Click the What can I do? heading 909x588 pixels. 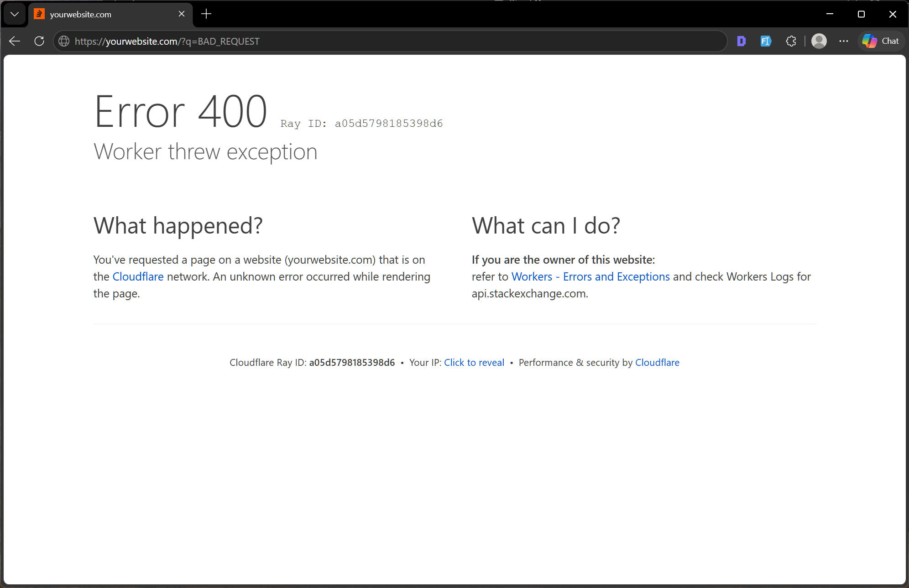(546, 225)
